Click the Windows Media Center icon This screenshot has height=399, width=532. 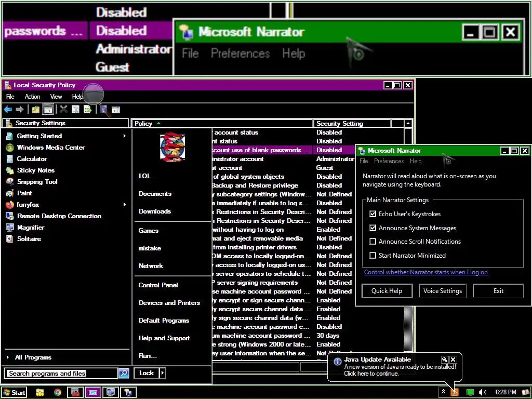[9, 148]
